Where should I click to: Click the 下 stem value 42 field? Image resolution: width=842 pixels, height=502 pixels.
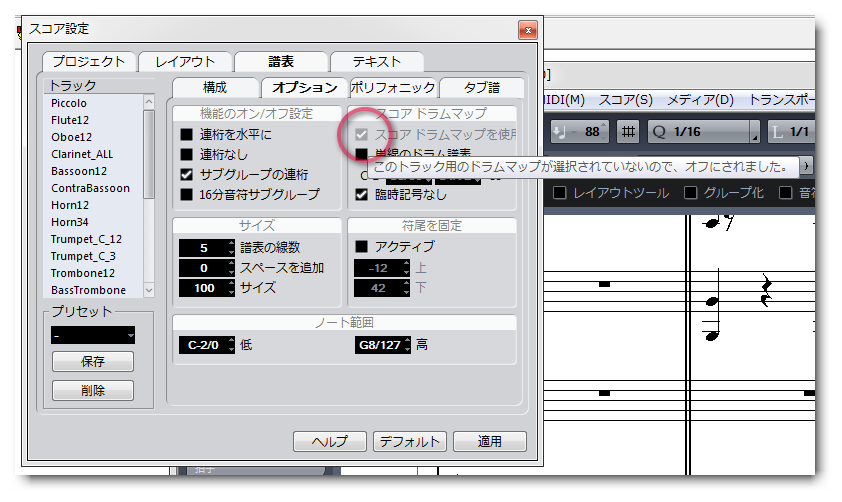coord(379,288)
